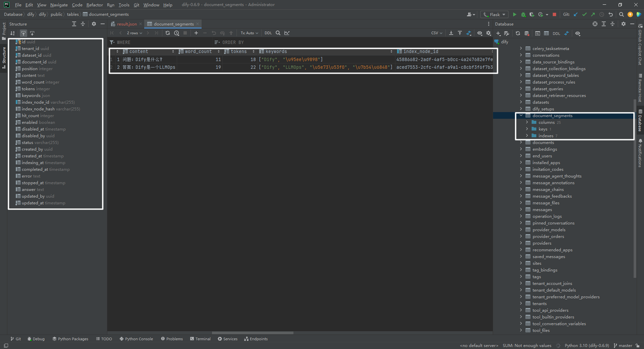
Task: Click the search icon in grid toolbar
Action: tap(278, 33)
